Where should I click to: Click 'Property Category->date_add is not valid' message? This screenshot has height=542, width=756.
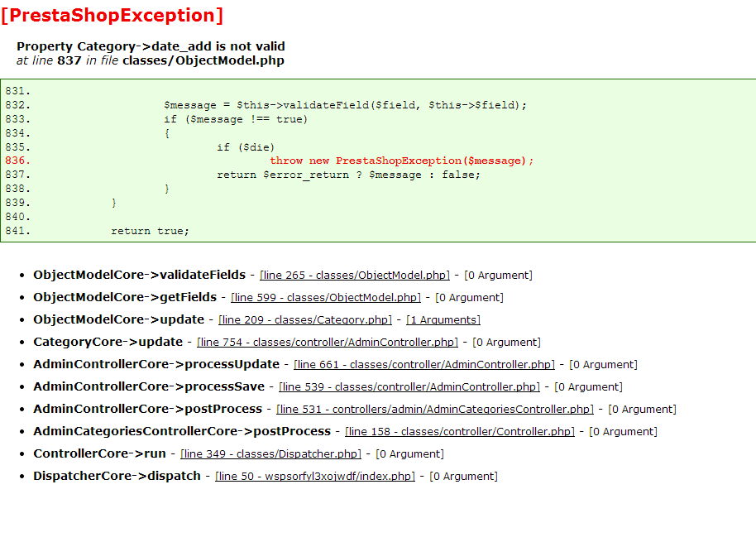point(151,46)
